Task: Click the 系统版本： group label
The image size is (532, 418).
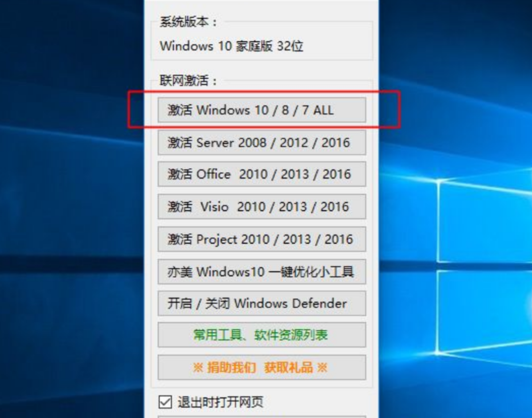Action: point(188,22)
